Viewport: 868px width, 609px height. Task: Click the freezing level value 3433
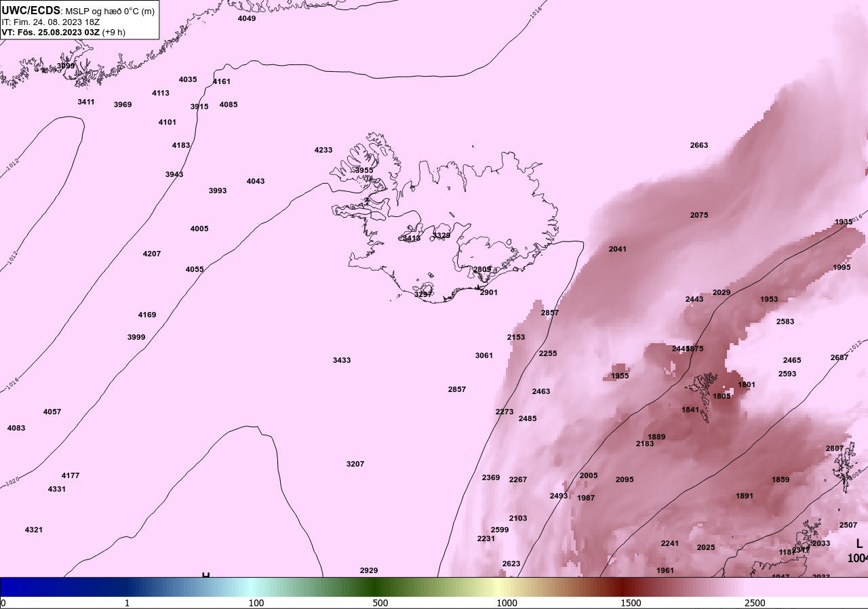(342, 360)
